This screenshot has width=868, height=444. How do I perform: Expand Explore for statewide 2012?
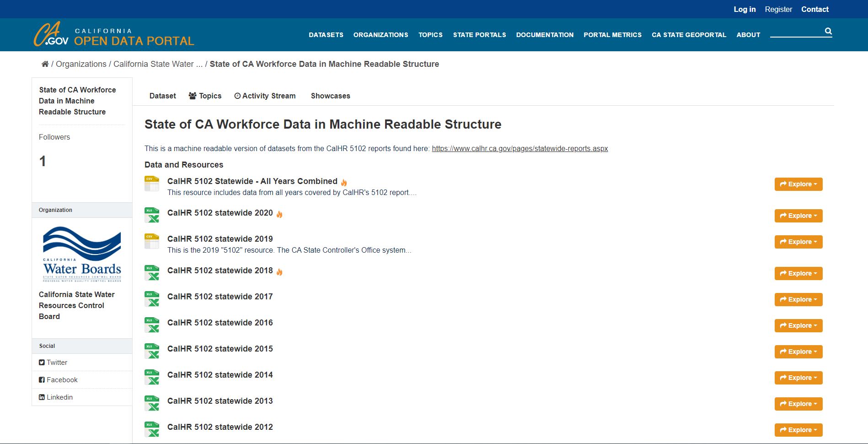[x=798, y=430]
